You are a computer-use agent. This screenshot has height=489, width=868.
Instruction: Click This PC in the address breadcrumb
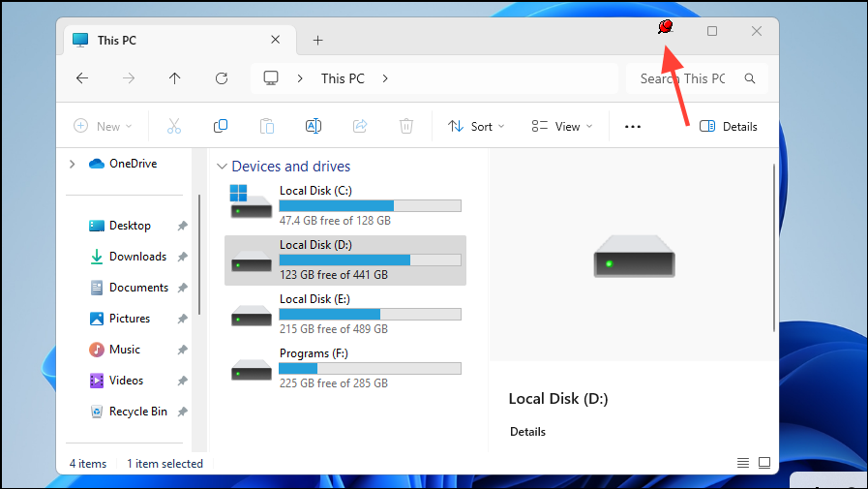tap(343, 78)
